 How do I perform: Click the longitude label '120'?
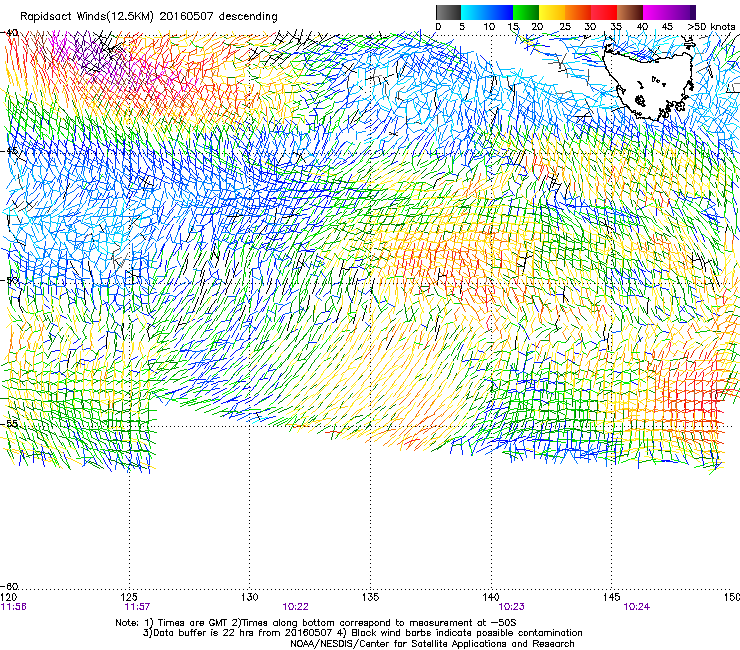(9, 597)
